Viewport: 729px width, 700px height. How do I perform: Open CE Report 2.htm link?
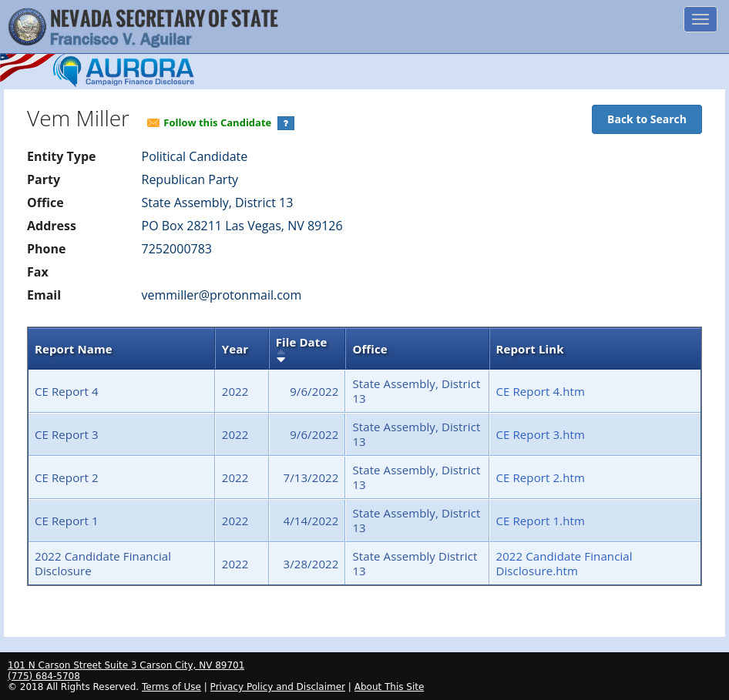[539, 478]
